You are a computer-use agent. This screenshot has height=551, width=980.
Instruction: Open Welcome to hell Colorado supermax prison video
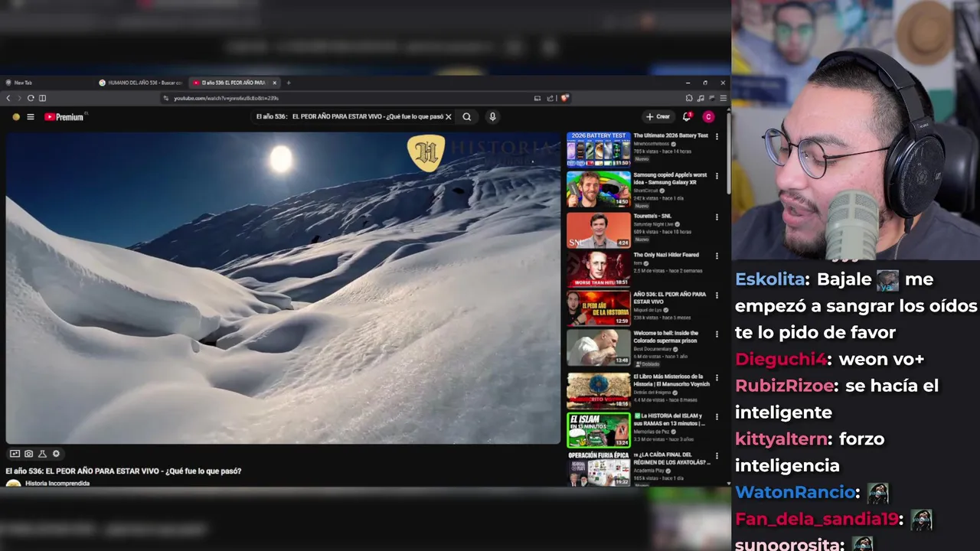coord(599,348)
